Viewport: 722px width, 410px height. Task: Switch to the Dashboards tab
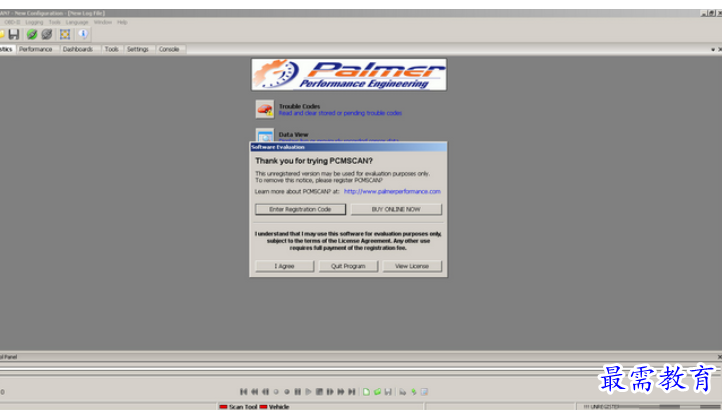pyautogui.click(x=78, y=49)
